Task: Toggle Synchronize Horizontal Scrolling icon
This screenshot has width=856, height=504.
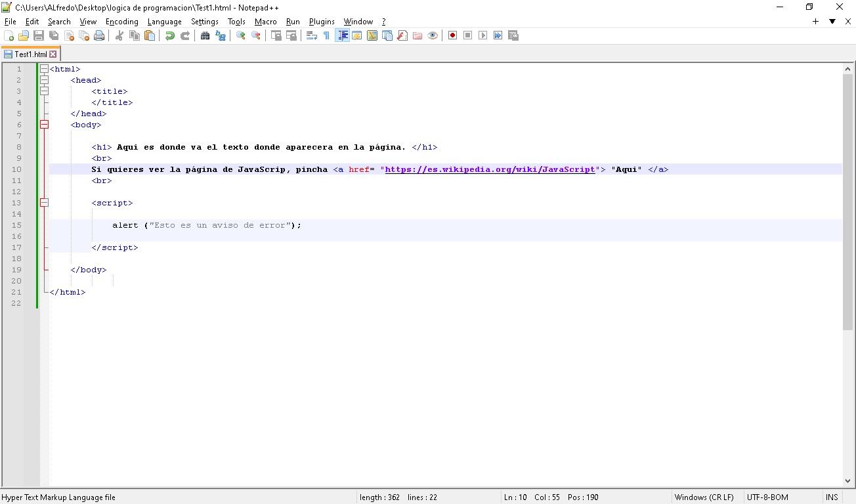Action: pyautogui.click(x=291, y=35)
